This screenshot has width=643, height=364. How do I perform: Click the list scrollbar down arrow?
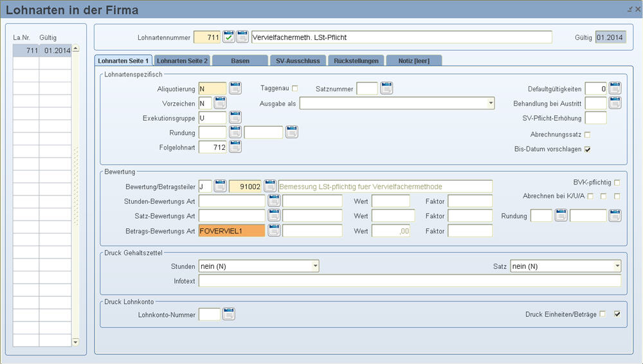[x=75, y=342]
